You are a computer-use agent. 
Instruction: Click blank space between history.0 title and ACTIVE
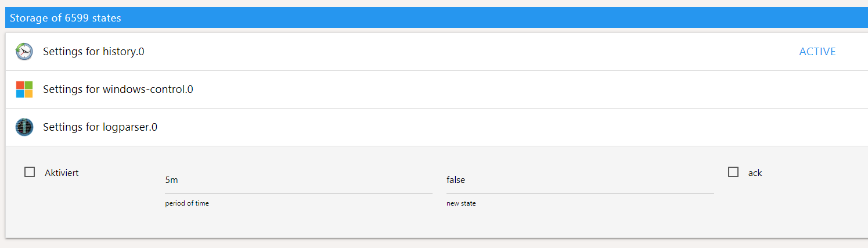[x=464, y=52]
